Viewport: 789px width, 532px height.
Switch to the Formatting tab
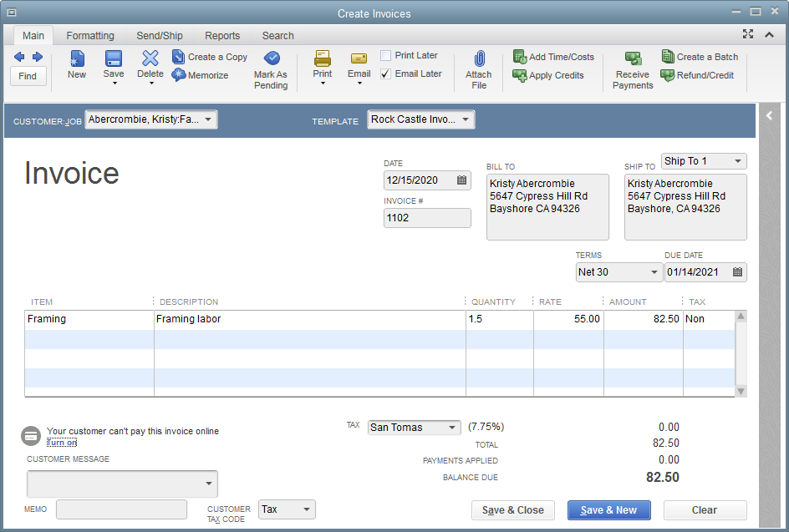click(x=90, y=36)
